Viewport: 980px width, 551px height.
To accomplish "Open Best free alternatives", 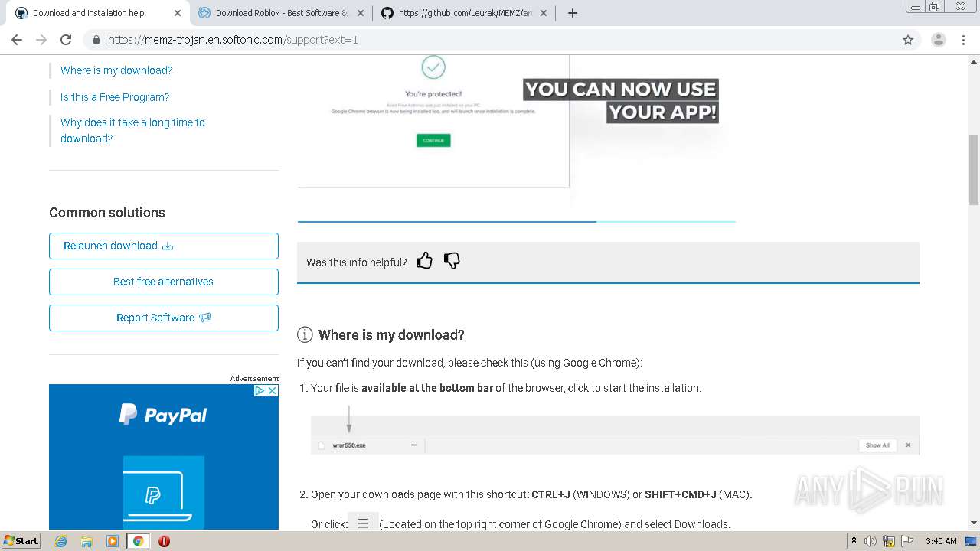I will click(x=164, y=282).
